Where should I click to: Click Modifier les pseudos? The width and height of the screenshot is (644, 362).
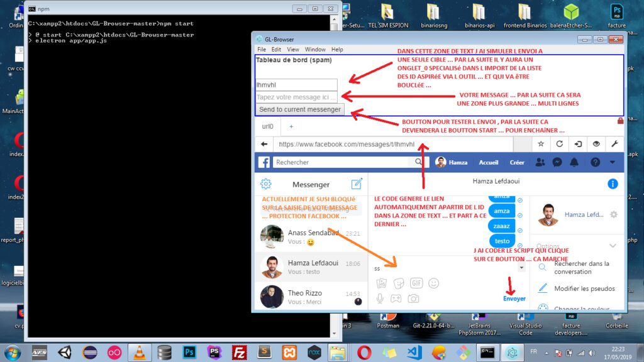(x=584, y=288)
